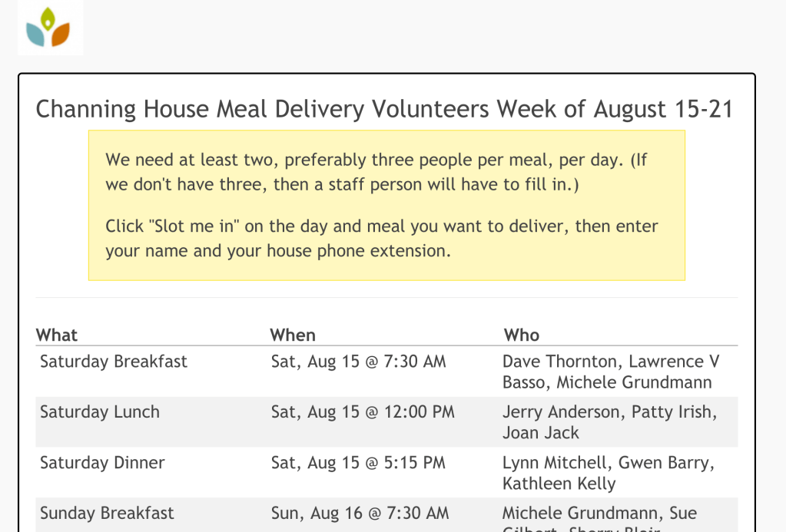This screenshot has height=532, width=786.
Task: Click the Dave Thornton, Lawrence V Basso volunteers cell
Action: (611, 372)
